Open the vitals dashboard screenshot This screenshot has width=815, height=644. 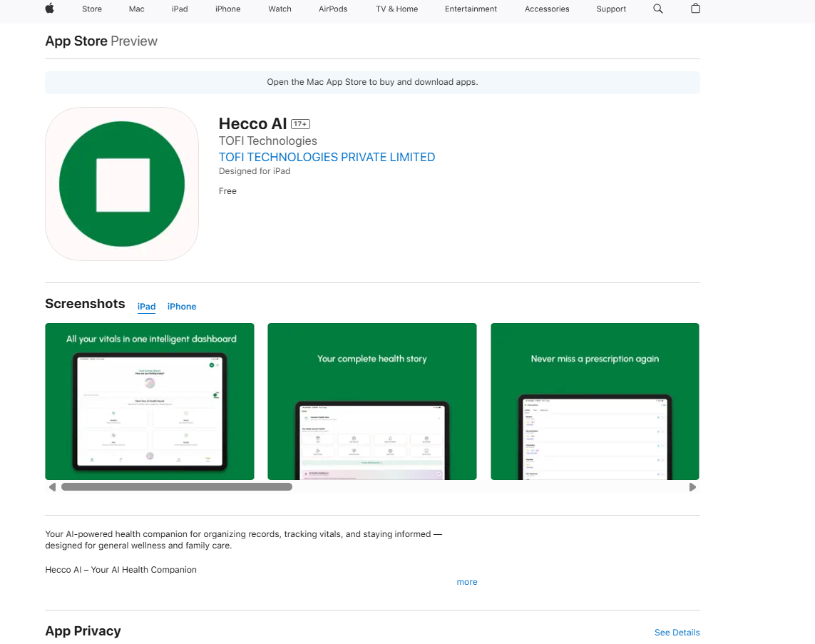coord(150,401)
